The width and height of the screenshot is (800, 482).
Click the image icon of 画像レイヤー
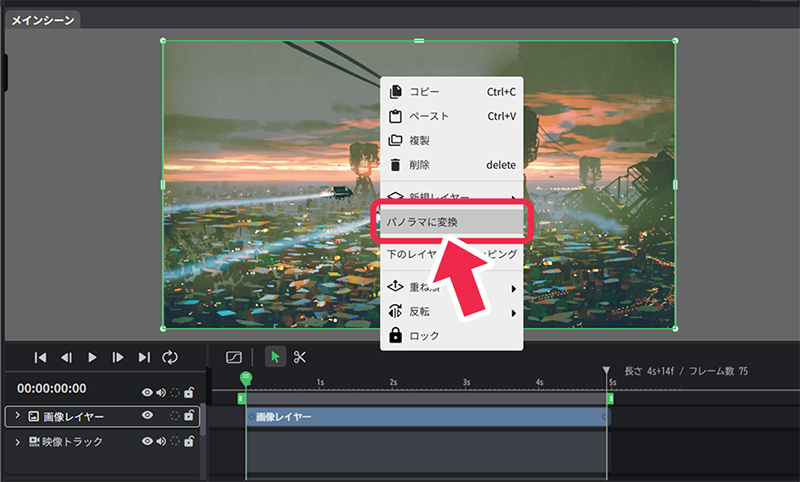(33, 416)
